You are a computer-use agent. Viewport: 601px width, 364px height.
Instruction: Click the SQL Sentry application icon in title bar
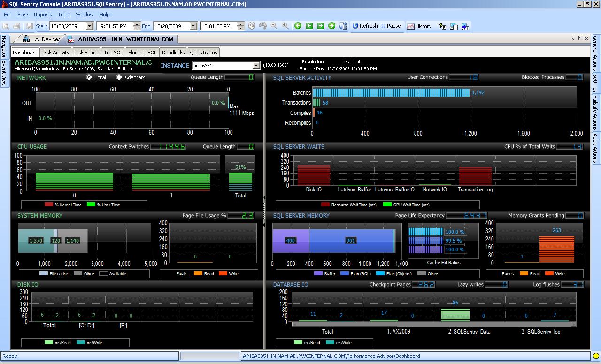point(4,4)
